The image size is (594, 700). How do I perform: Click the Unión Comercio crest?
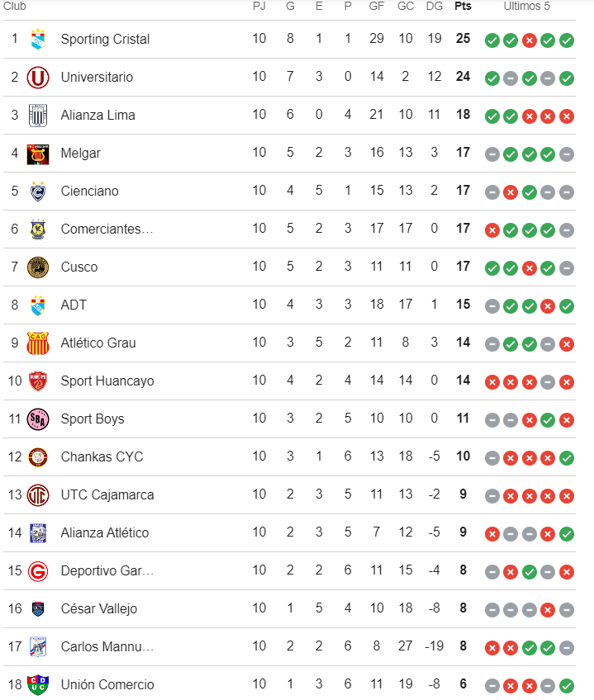(37, 684)
